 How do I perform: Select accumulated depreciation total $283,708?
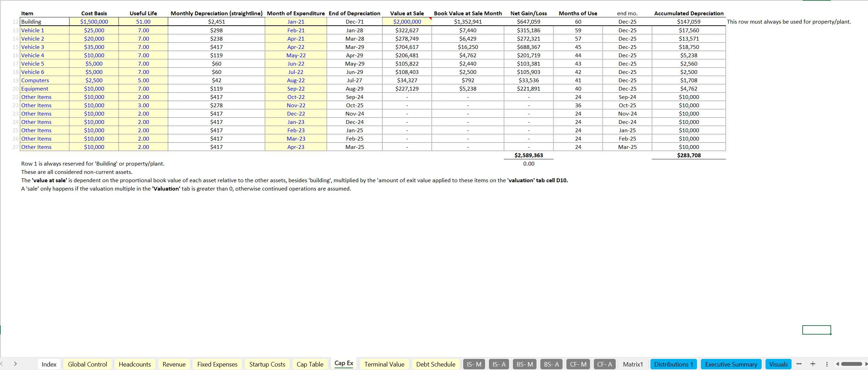(x=689, y=155)
